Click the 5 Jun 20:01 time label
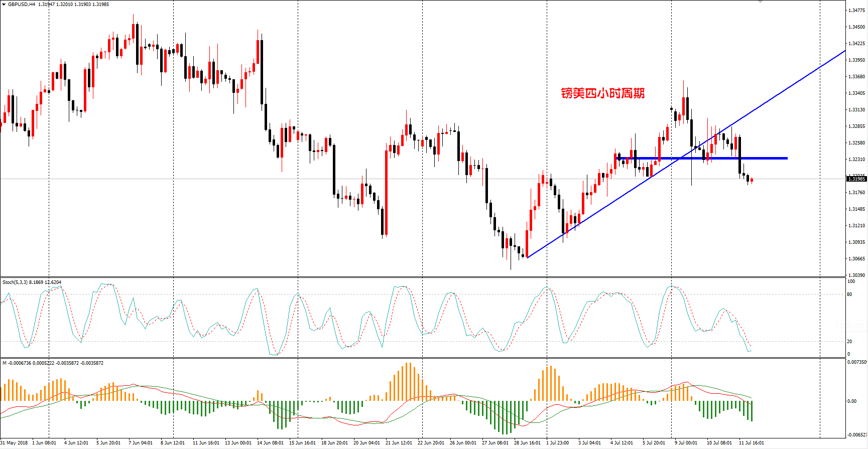868x449 pixels. pyautogui.click(x=108, y=443)
